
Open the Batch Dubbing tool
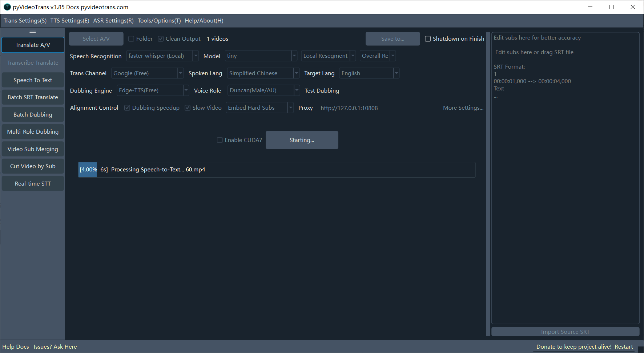click(x=33, y=115)
